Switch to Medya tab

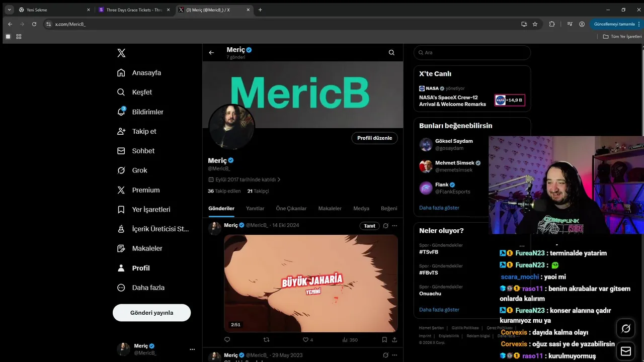[361, 208]
